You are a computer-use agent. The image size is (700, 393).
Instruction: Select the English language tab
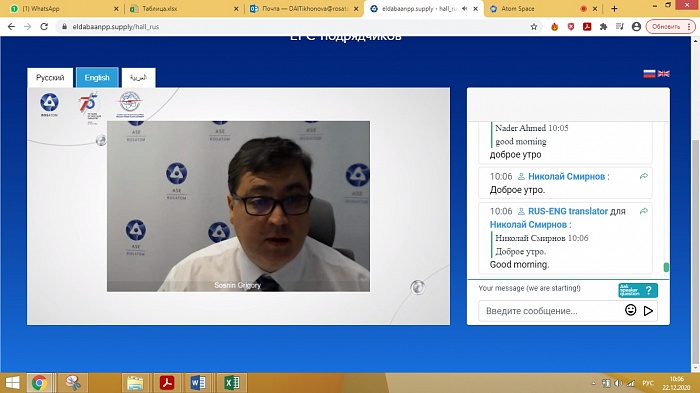click(97, 78)
